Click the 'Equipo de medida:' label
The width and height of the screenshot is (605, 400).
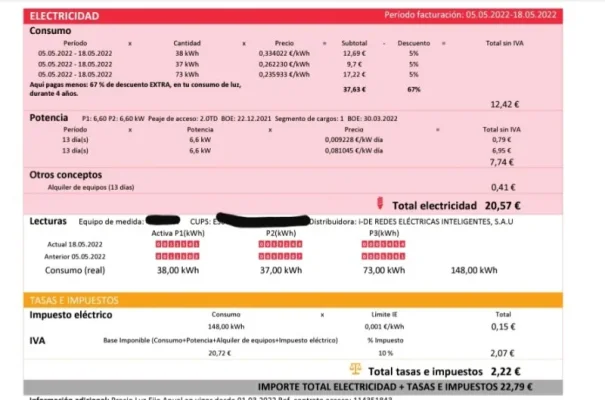(x=111, y=222)
